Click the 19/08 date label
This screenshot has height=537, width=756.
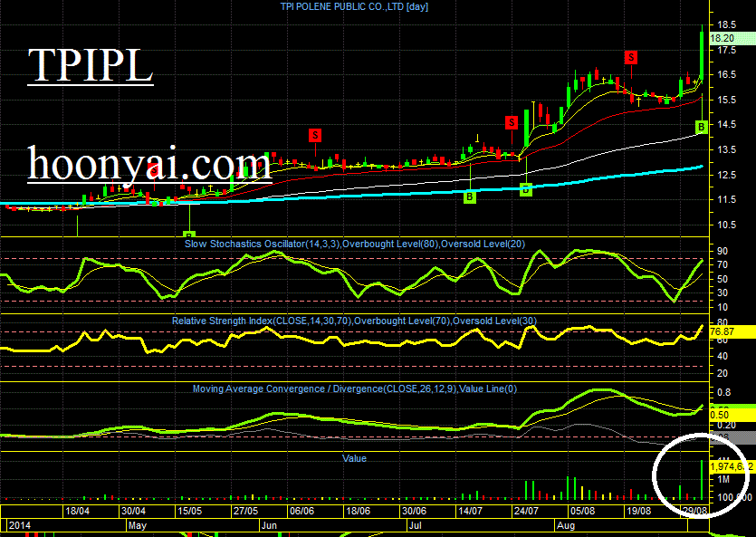coord(639,511)
